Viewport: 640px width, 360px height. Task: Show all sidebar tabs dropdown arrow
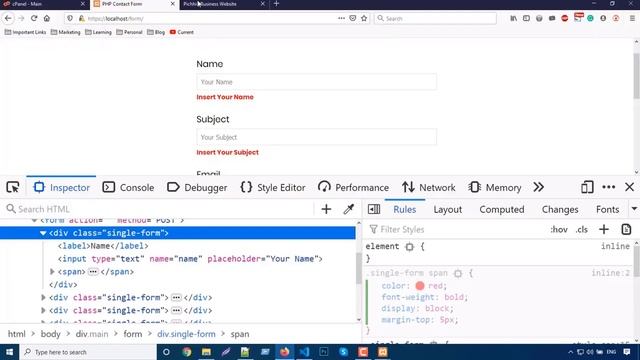pyautogui.click(x=634, y=209)
